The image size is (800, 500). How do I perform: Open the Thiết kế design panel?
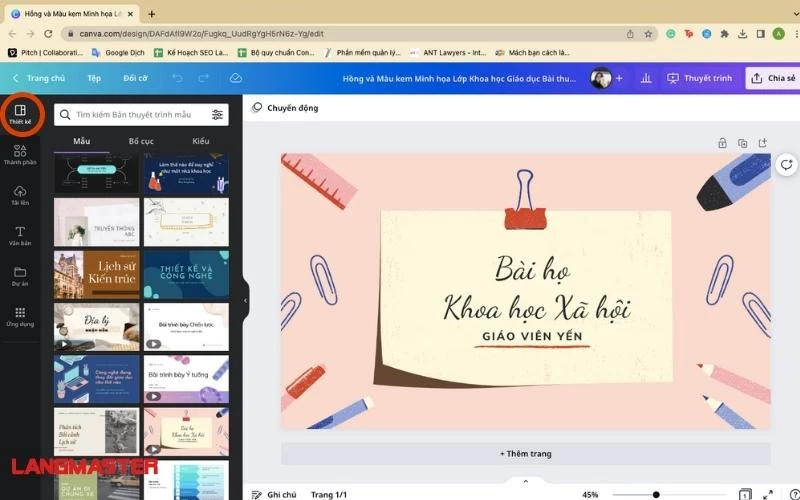point(20,113)
